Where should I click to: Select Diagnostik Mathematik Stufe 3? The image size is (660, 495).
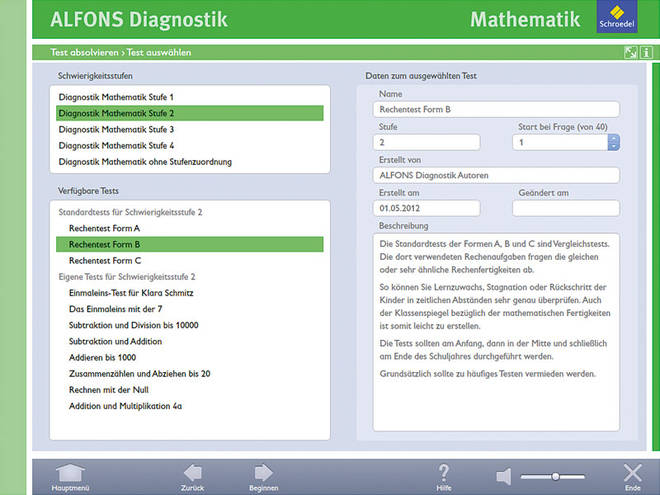(x=190, y=130)
